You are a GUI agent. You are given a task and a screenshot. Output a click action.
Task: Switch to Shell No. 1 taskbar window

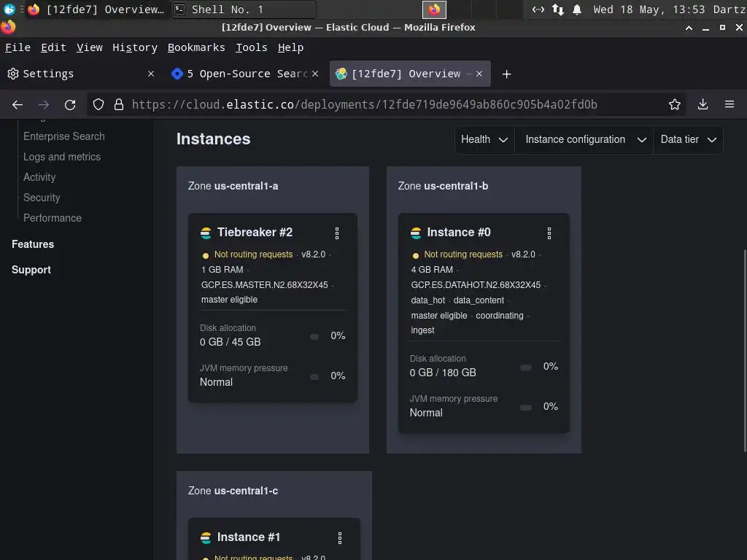(x=244, y=9)
